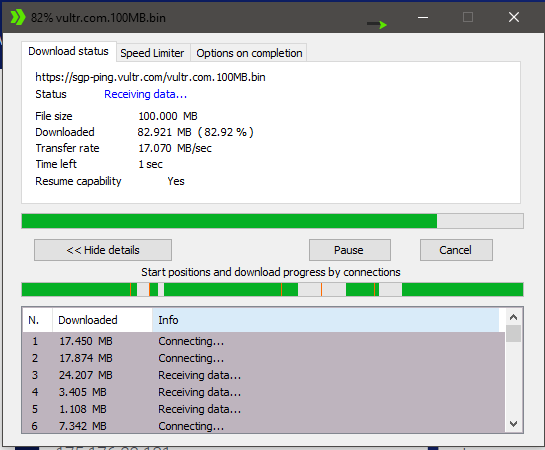
Task: Click the Transfer rate value 17.070 MB/sec
Action: pyautogui.click(x=175, y=148)
